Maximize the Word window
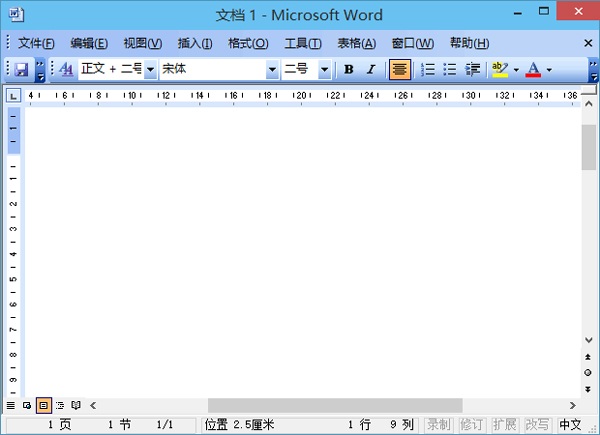This screenshot has width=600, height=435. point(544,11)
